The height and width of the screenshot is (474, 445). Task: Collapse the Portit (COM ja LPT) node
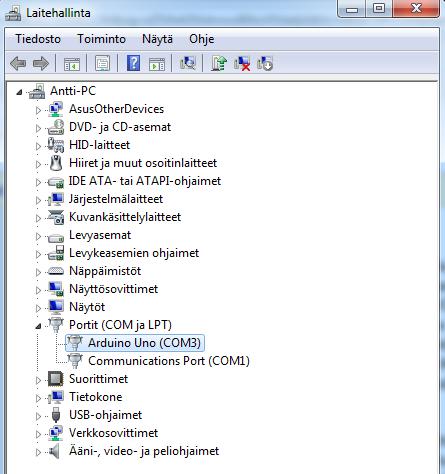[38, 326]
